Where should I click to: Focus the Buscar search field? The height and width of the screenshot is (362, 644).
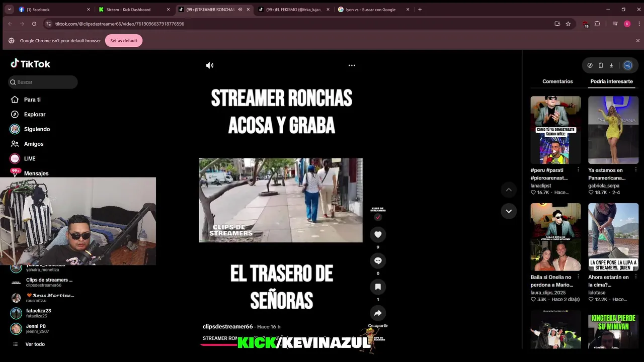click(43, 82)
